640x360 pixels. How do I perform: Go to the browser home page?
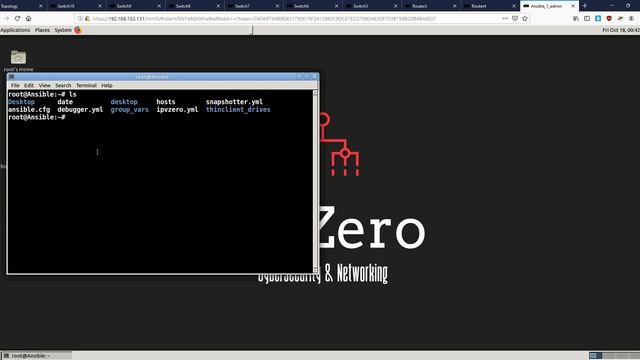click(x=28, y=18)
